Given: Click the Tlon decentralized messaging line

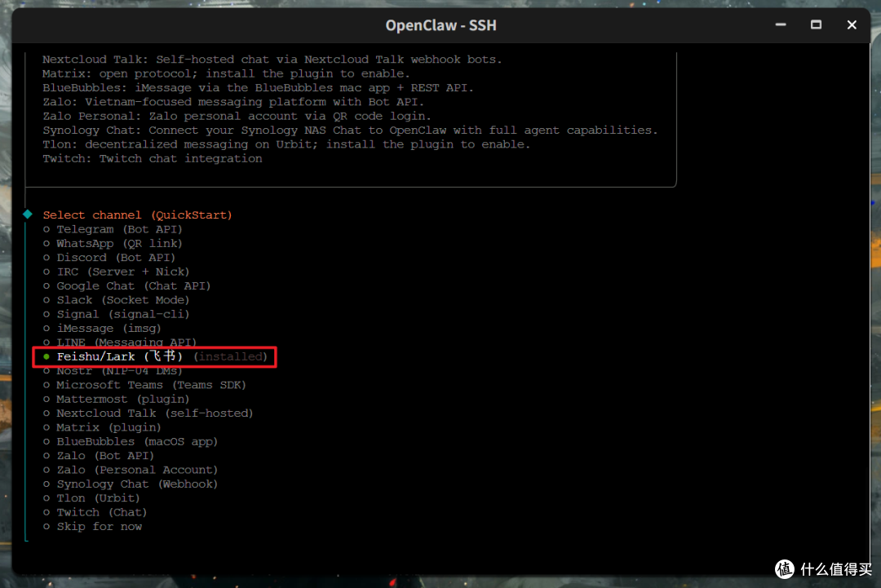Looking at the screenshot, I should point(286,144).
